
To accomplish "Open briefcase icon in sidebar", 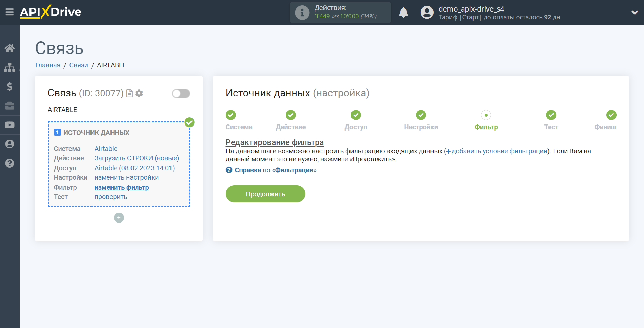I will [9, 106].
